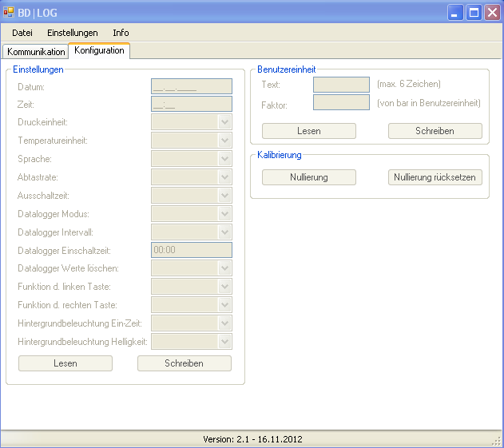This screenshot has width=504, height=448.
Task: Open the Datei menu
Action: (x=22, y=33)
